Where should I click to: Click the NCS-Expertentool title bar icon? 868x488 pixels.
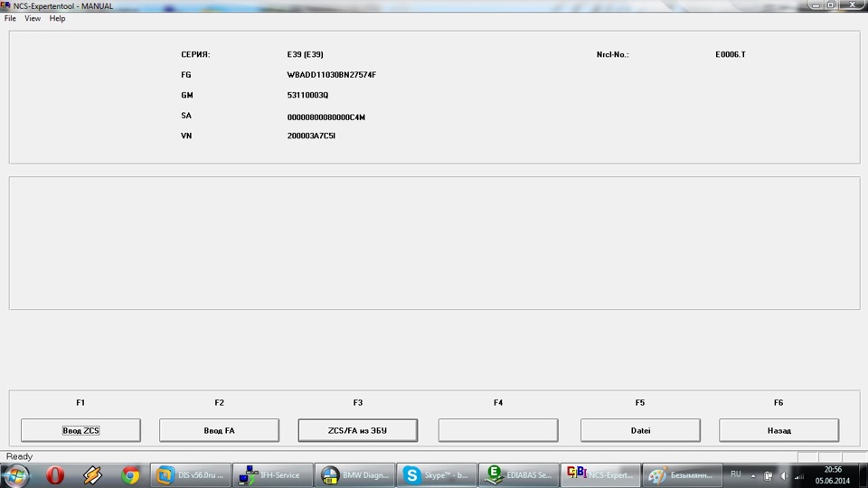tap(5, 5)
